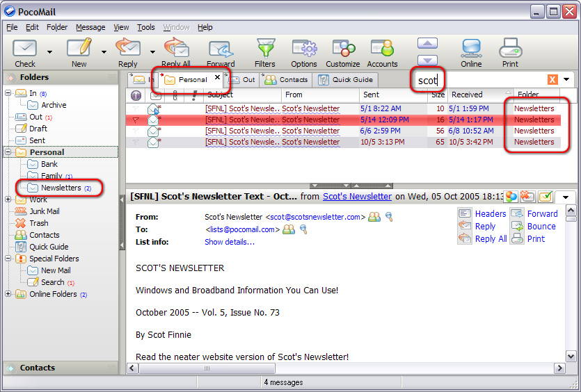
Task: Open the search options dropdown arrow
Action: pos(566,80)
